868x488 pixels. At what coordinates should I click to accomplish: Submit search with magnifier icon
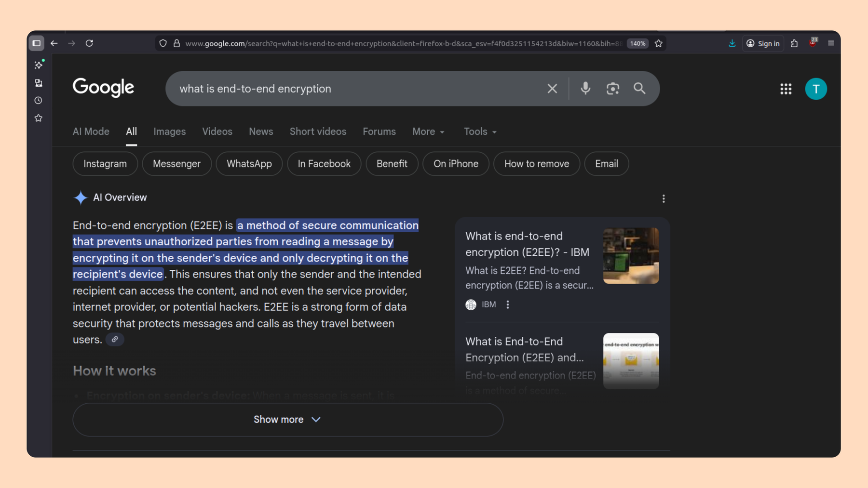tap(639, 89)
